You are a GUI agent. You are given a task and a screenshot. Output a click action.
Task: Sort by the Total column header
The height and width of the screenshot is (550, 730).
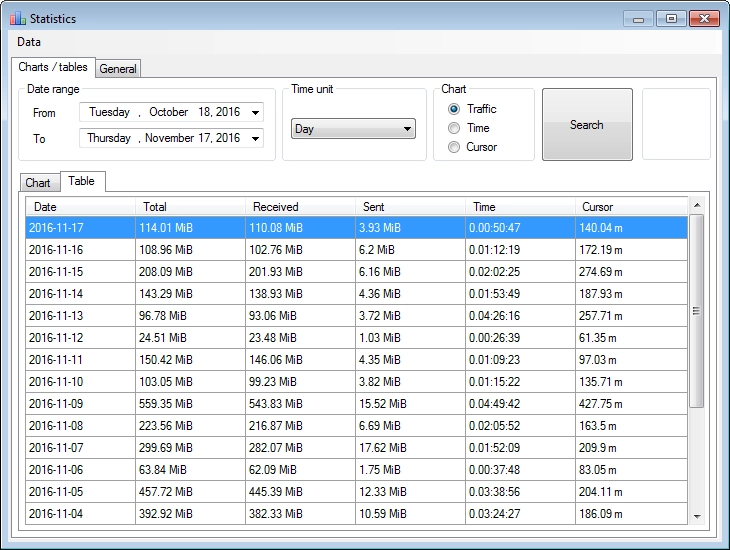pyautogui.click(x=190, y=207)
